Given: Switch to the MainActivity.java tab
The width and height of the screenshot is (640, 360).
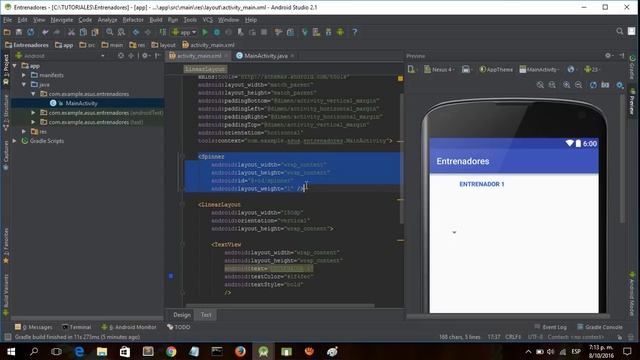Looking at the screenshot, I should click(266, 56).
